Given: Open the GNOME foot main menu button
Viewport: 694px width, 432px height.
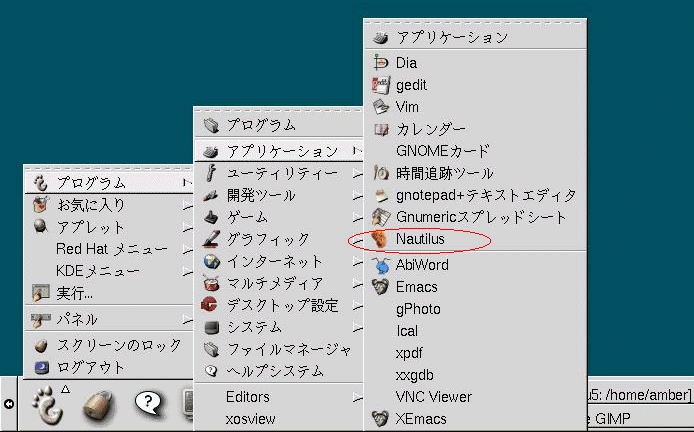Looking at the screenshot, I should click(x=47, y=405).
